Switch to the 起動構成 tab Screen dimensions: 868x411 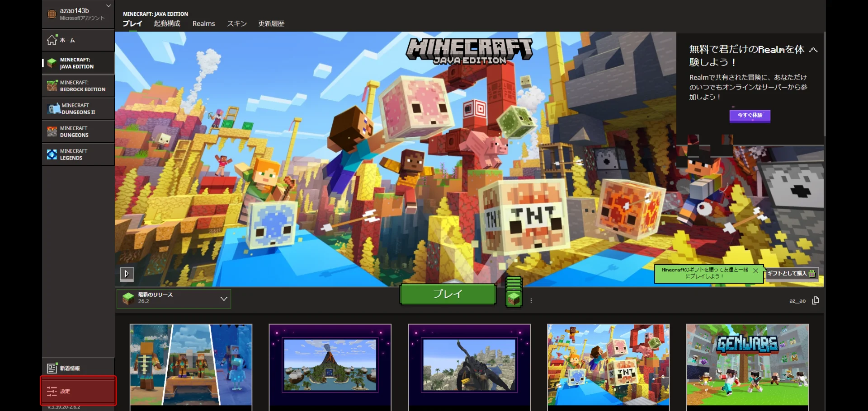point(167,23)
